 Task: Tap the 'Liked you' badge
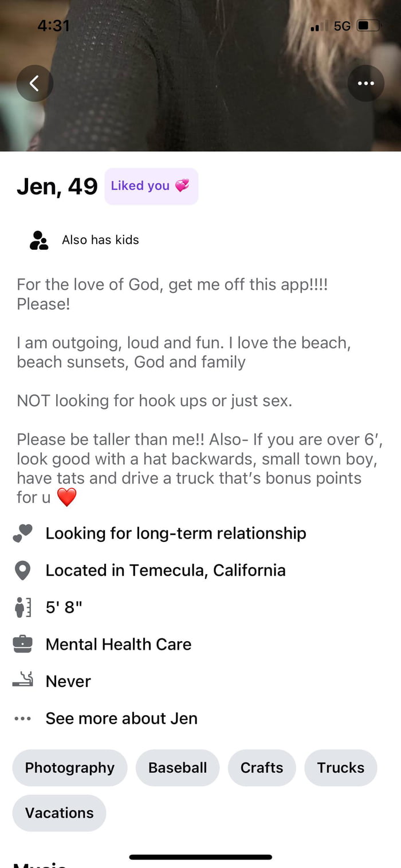(151, 186)
